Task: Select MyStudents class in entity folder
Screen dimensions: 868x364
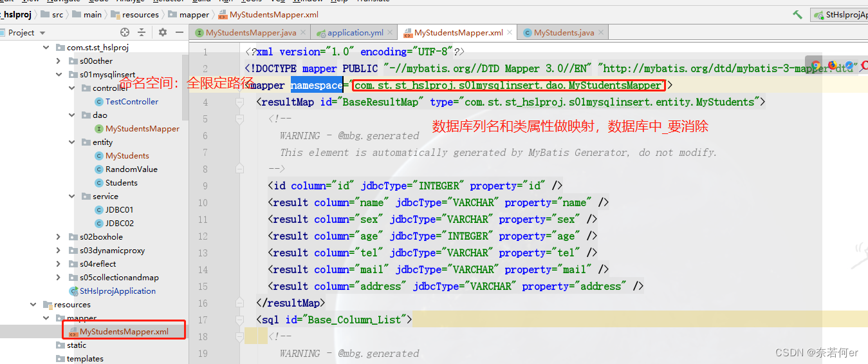Action: coord(127,156)
